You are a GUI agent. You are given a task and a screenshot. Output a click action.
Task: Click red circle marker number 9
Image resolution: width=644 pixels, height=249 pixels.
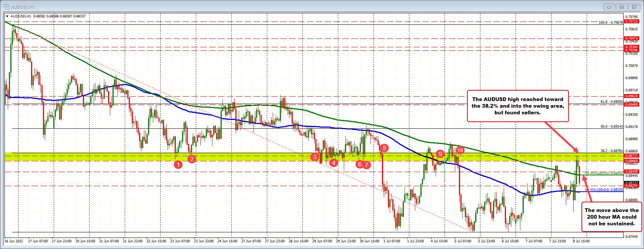[440, 154]
